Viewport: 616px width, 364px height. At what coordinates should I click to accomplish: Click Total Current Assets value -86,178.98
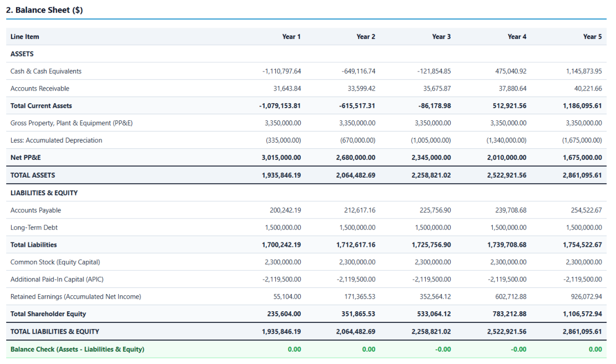coord(435,105)
